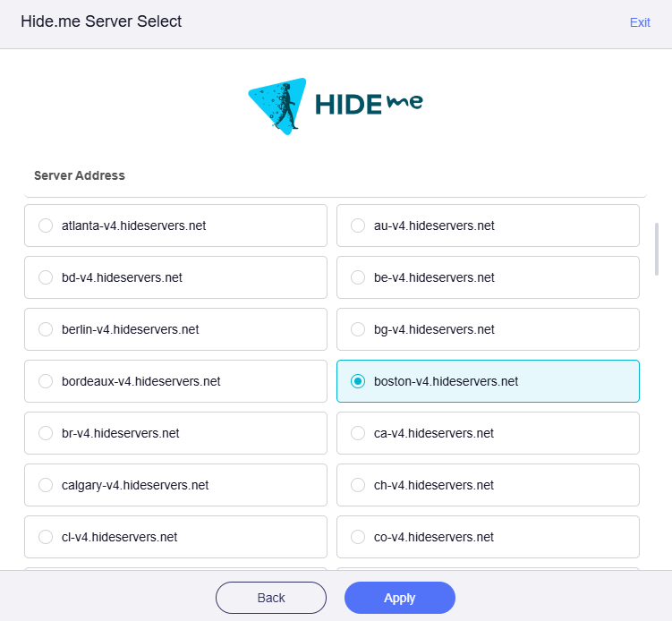The width and height of the screenshot is (672, 621).
Task: Select the atlanta-v4.hideservers.net radio button
Action: 46,225
